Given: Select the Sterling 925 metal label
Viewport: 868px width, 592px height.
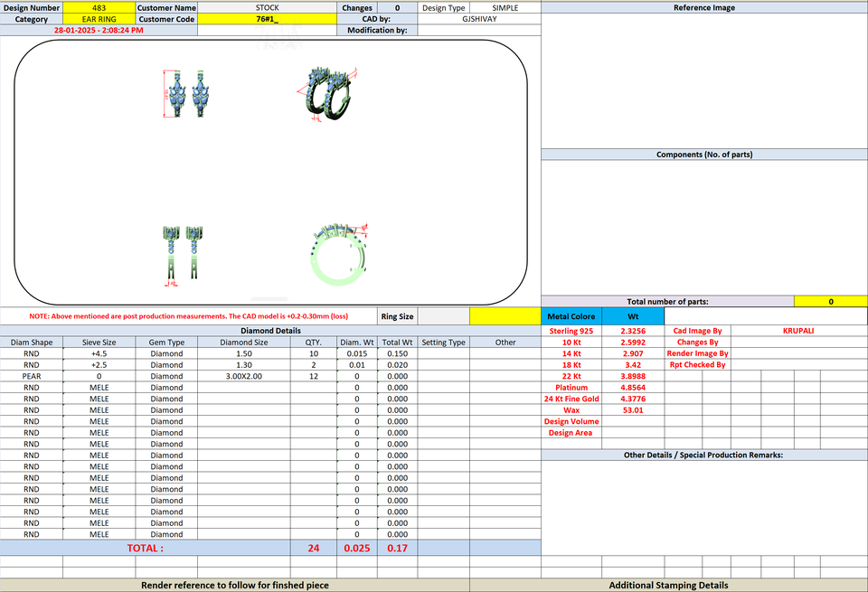Looking at the screenshot, I should [571, 331].
